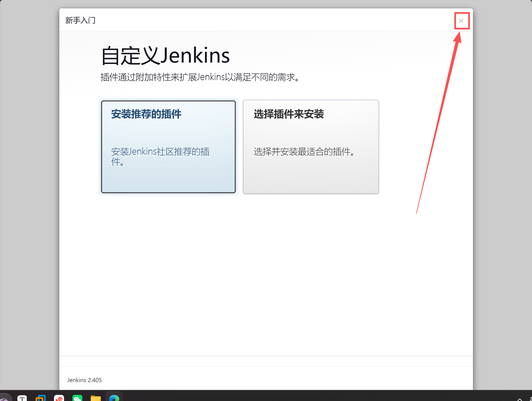
Task: Click the 自定义Jenkins heading
Action: point(165,56)
